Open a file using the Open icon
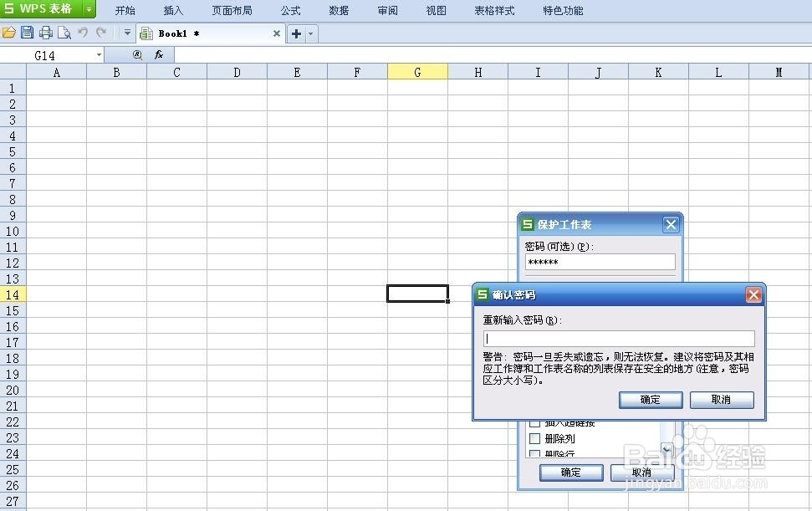812x511 pixels. coord(8,33)
